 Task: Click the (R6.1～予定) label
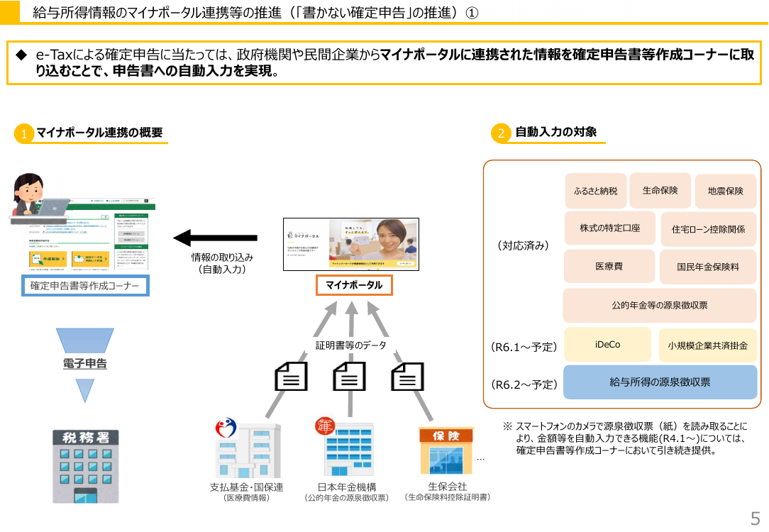[524, 347]
